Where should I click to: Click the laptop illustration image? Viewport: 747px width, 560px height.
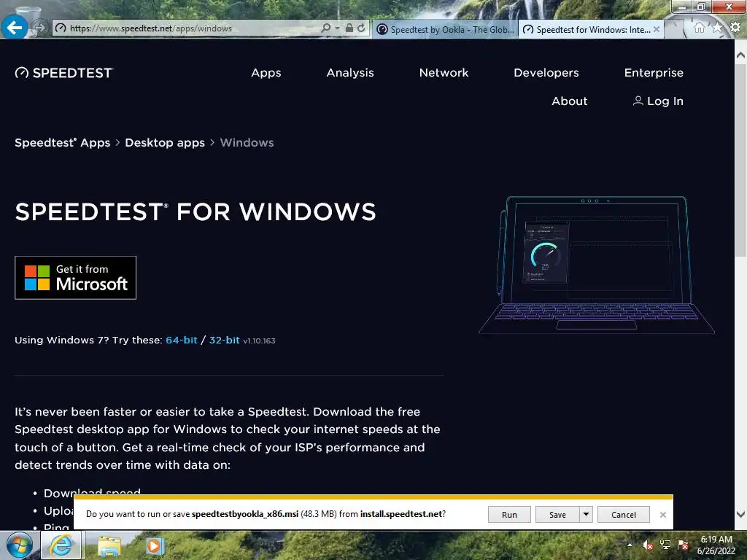(x=597, y=265)
